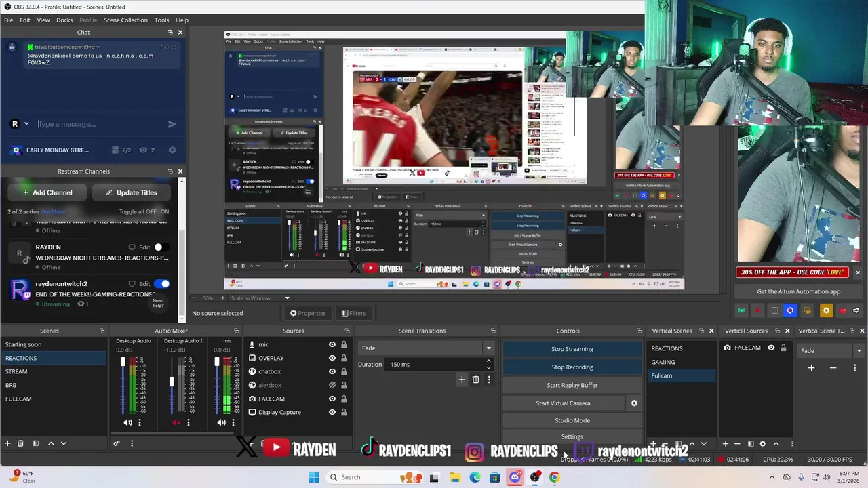This screenshot has width=868, height=488.
Task: Open scene filters icon in Scenes dock
Action: click(x=35, y=443)
